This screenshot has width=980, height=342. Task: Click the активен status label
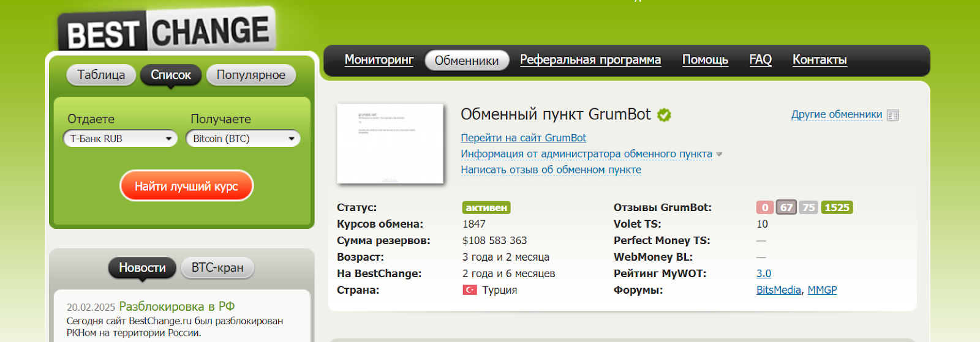pyautogui.click(x=486, y=208)
